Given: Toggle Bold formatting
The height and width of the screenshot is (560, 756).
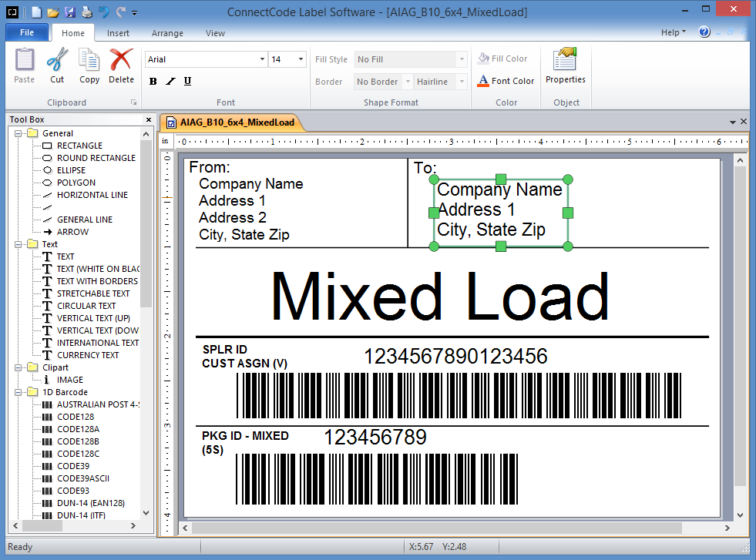Looking at the screenshot, I should pos(153,81).
